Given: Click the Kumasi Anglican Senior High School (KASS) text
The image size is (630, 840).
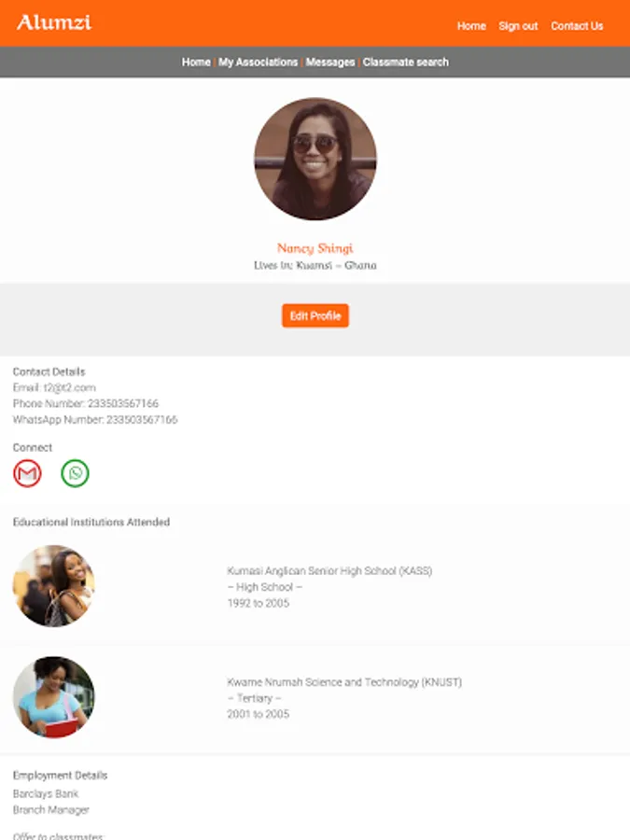Looking at the screenshot, I should [329, 570].
